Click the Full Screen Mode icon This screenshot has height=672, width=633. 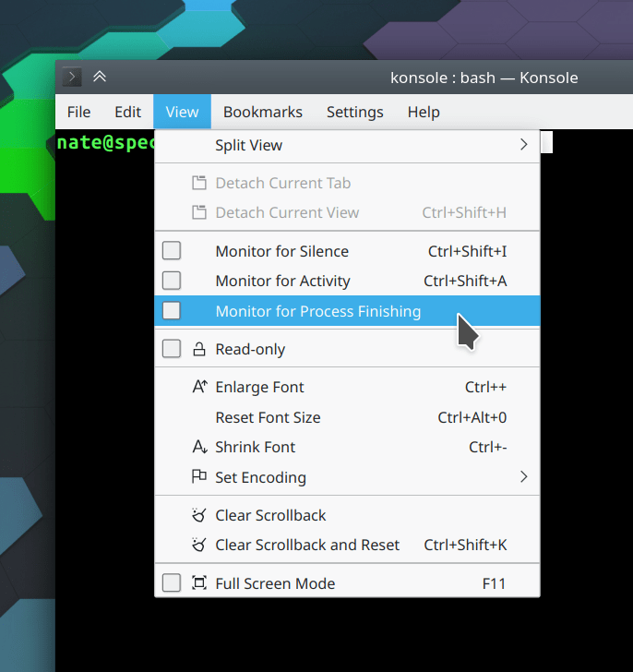click(199, 583)
